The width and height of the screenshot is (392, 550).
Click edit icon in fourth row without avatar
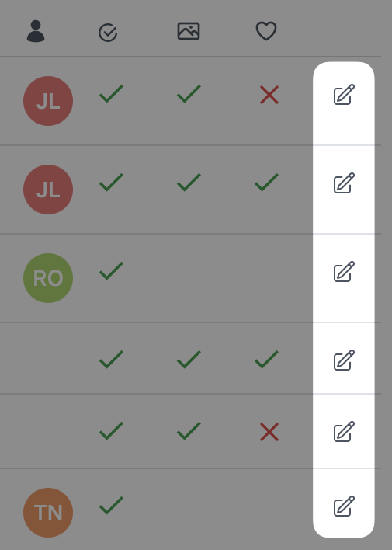[344, 360]
